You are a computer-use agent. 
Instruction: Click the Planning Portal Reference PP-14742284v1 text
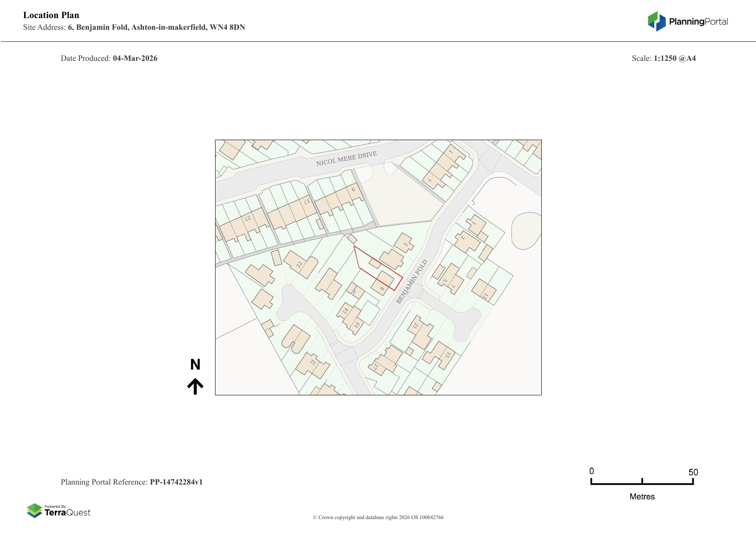pyautogui.click(x=131, y=482)
